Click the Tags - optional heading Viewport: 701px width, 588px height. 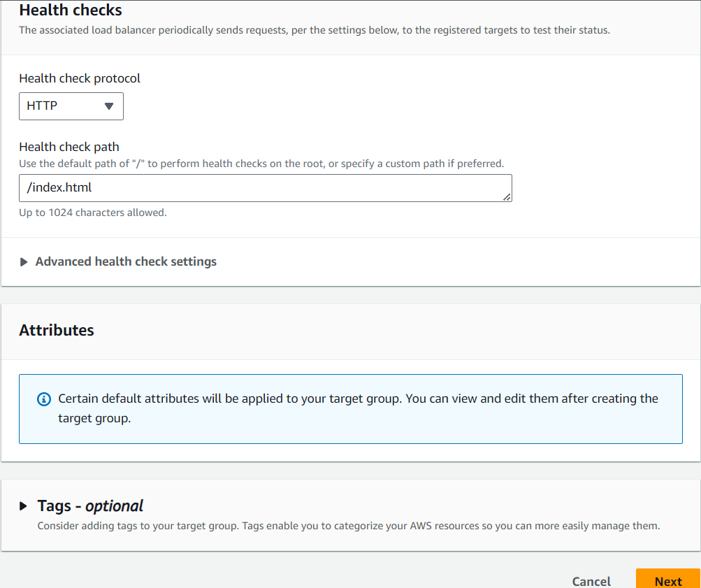click(90, 505)
